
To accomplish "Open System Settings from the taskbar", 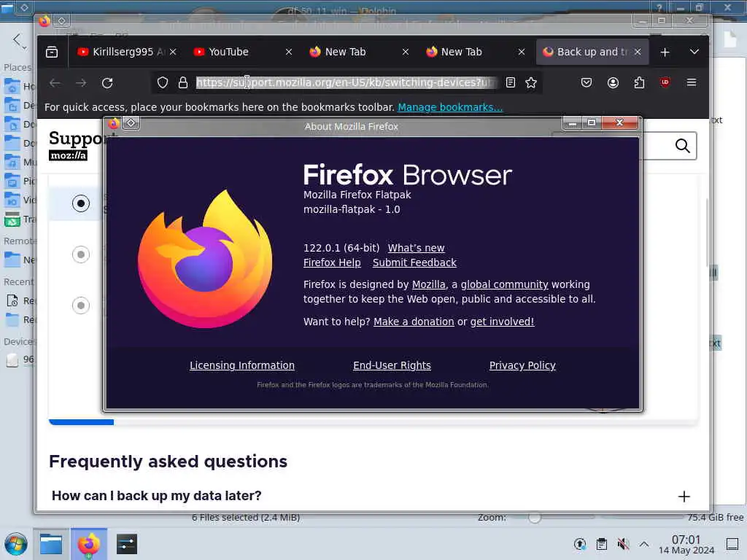I will [x=127, y=544].
